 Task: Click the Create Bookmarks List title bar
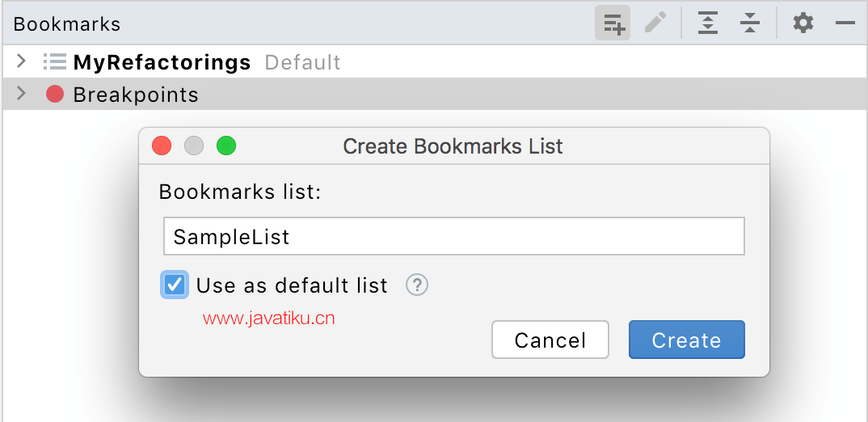pos(454,146)
